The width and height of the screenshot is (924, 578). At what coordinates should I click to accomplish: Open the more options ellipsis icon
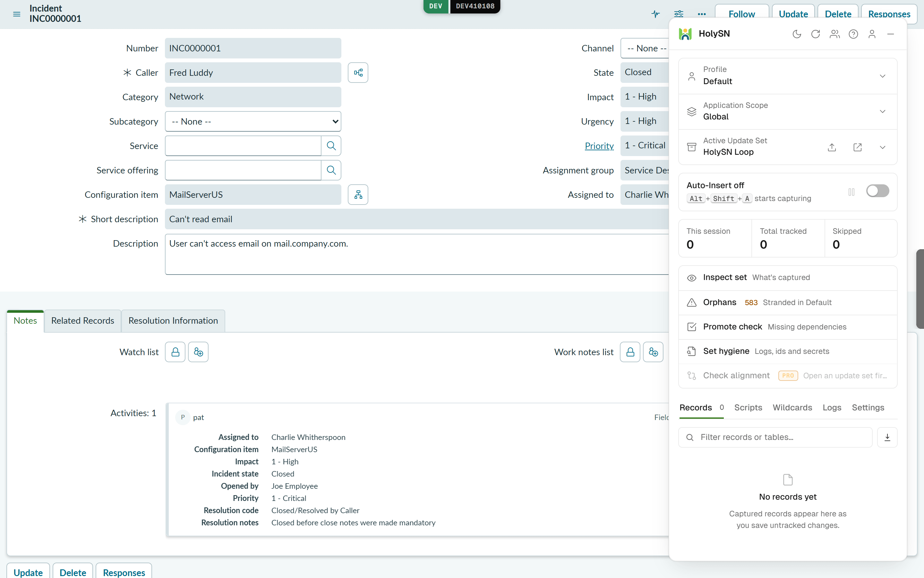coord(701,14)
